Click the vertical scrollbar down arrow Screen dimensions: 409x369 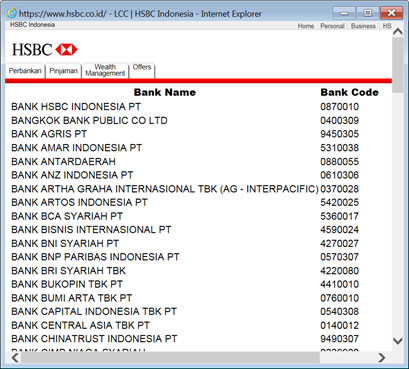coord(397,341)
